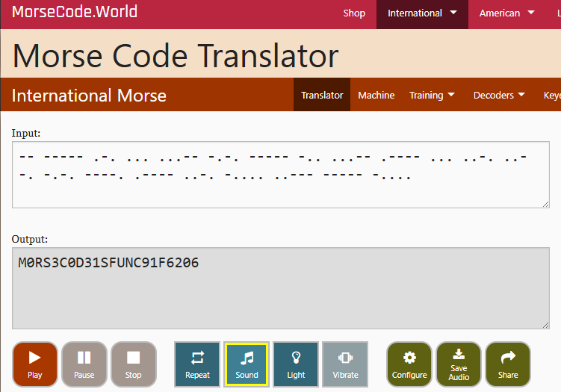Screen dimensions: 561x392
Task: Pause the Morse code playback
Action: (84, 364)
